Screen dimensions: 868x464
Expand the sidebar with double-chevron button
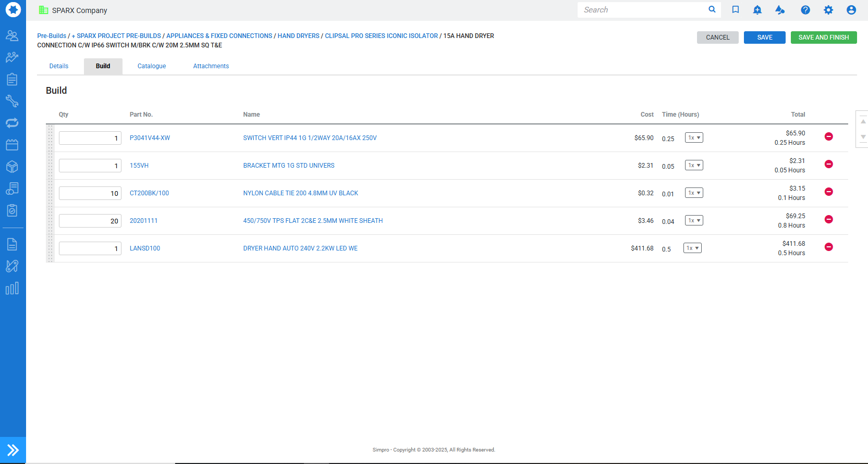tap(13, 450)
